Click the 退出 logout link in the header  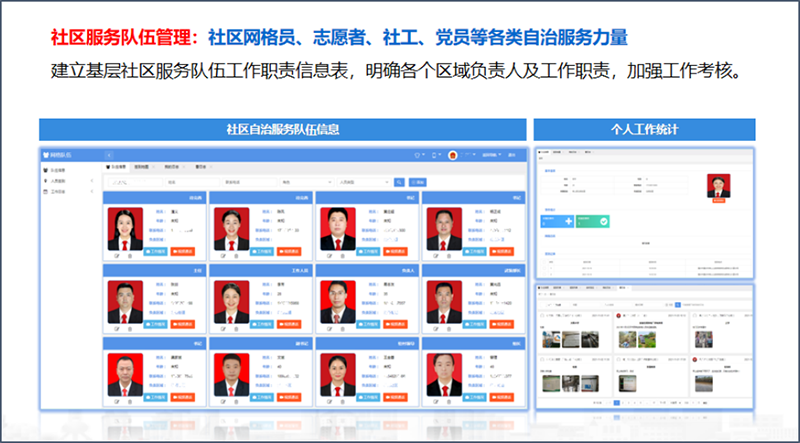click(512, 155)
